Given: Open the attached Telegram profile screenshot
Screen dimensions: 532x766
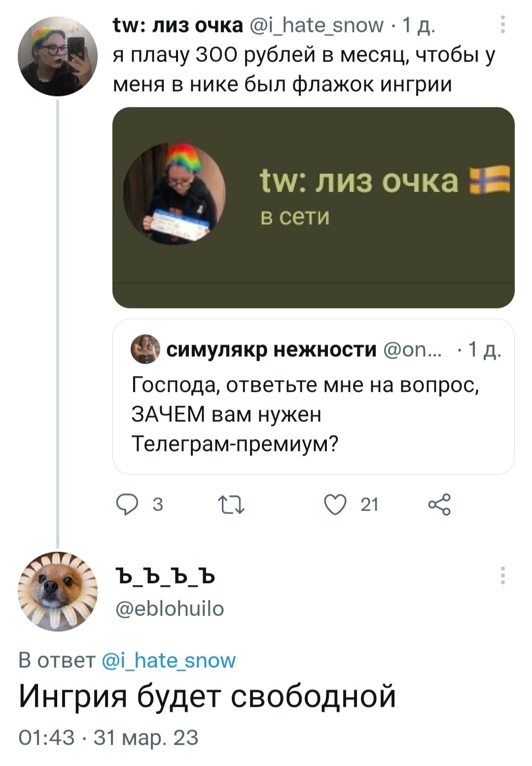Looking at the screenshot, I should click(313, 208).
